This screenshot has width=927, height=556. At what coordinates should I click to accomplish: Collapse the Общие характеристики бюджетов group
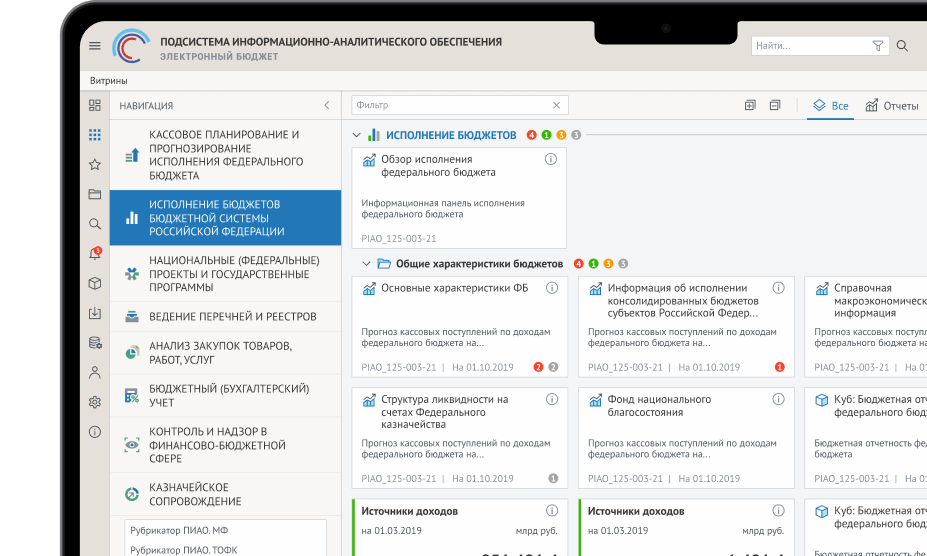coord(366,264)
